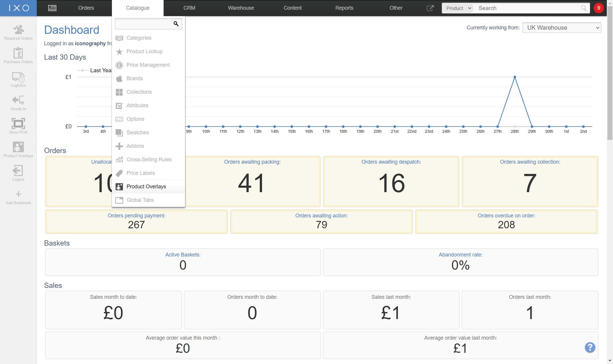This screenshot has width=613, height=364.
Task: Open the blue help question mark icon
Action: pyautogui.click(x=590, y=347)
